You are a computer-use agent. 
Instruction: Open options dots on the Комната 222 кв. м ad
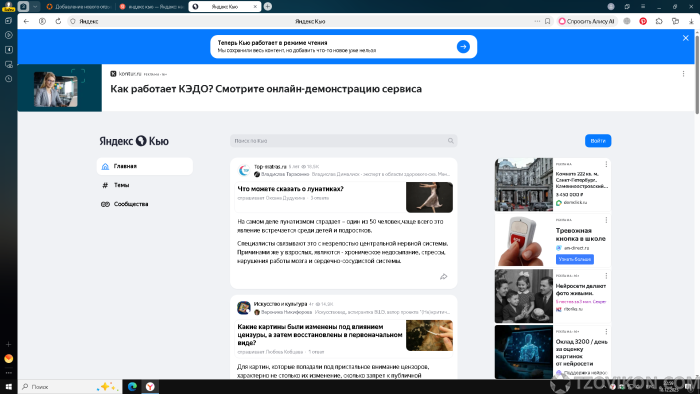point(606,165)
